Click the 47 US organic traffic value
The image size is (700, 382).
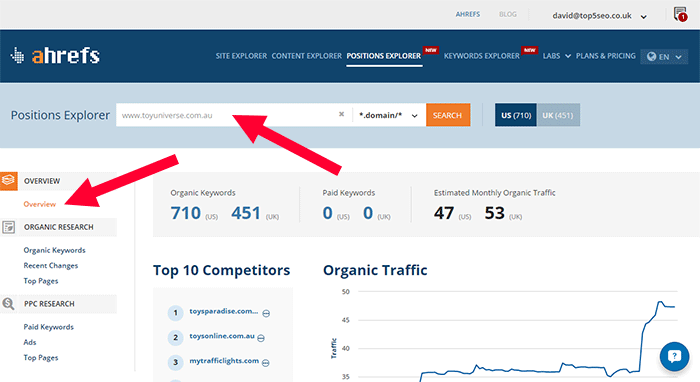pyautogui.click(x=444, y=213)
